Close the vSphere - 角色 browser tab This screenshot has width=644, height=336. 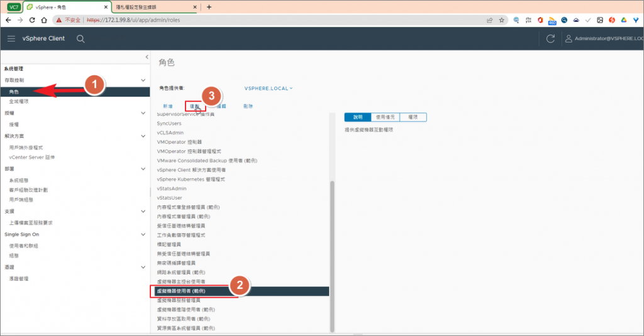(106, 7)
